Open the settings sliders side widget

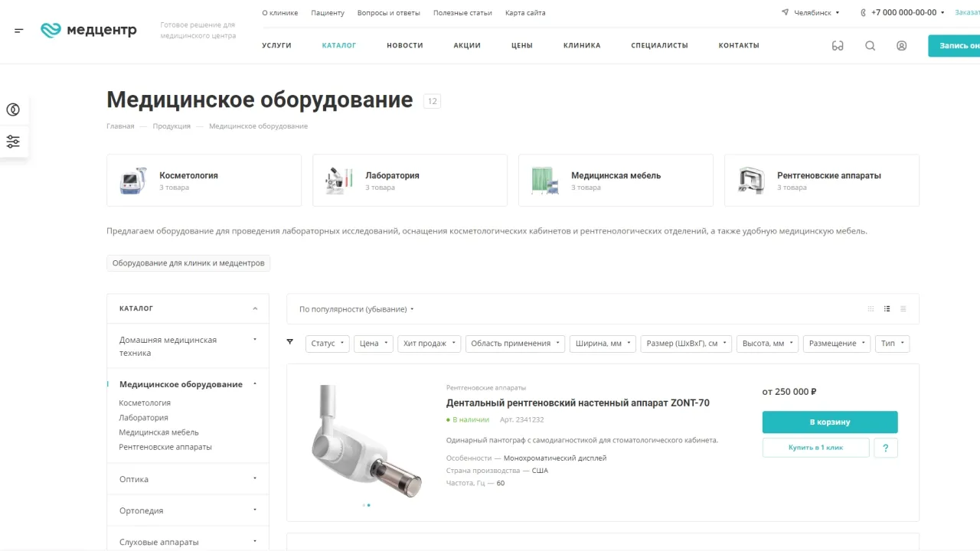13,142
